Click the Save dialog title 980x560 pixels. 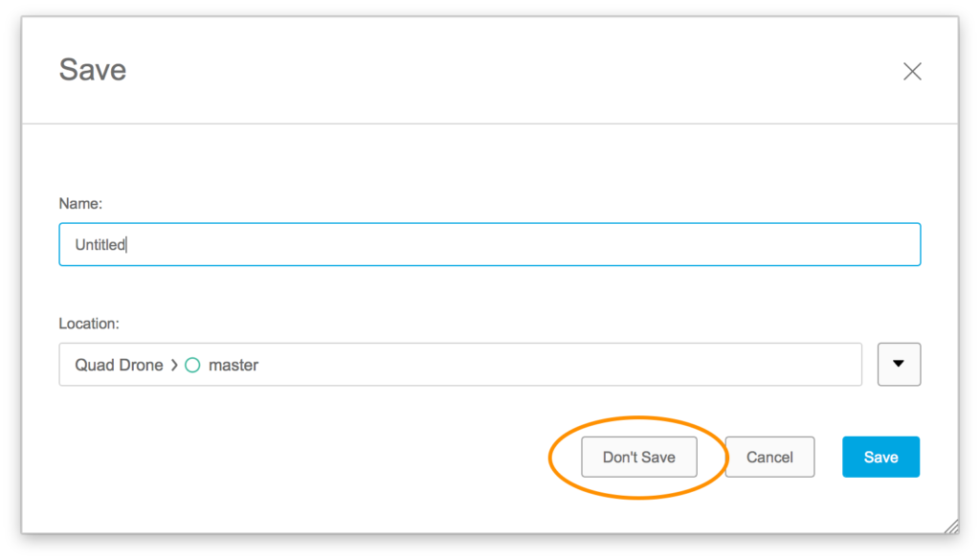click(93, 70)
